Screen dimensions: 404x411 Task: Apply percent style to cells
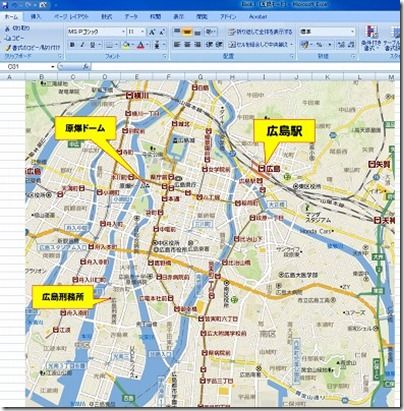(x=319, y=45)
